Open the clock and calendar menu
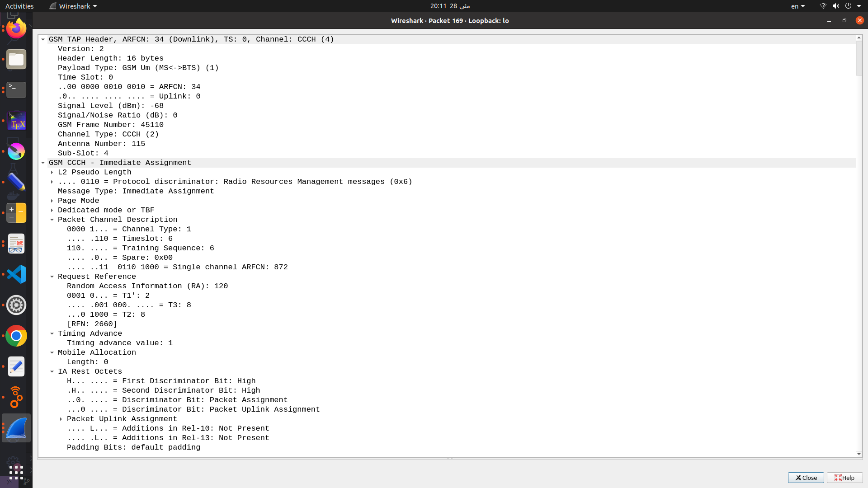This screenshot has height=488, width=868. click(x=450, y=6)
